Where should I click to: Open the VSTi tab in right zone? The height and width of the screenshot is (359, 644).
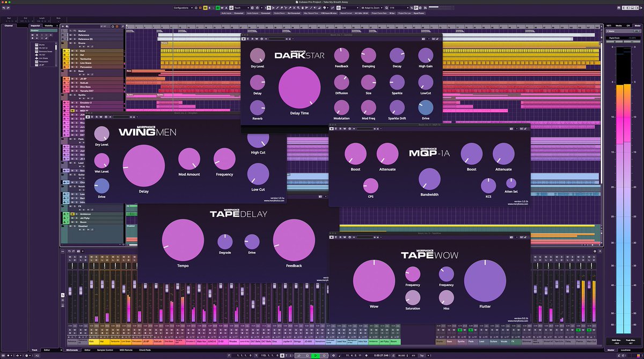coord(609,25)
